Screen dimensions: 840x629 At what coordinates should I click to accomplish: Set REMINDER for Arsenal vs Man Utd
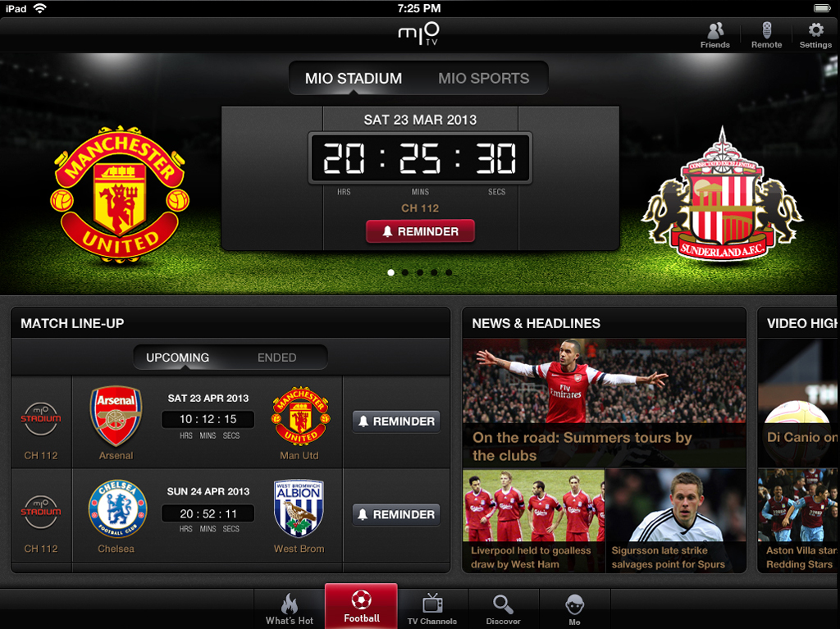(396, 422)
